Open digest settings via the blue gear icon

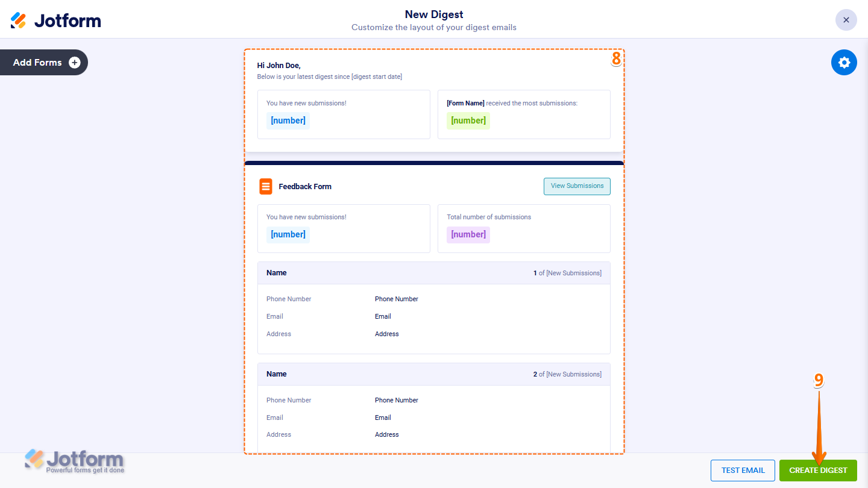844,62
